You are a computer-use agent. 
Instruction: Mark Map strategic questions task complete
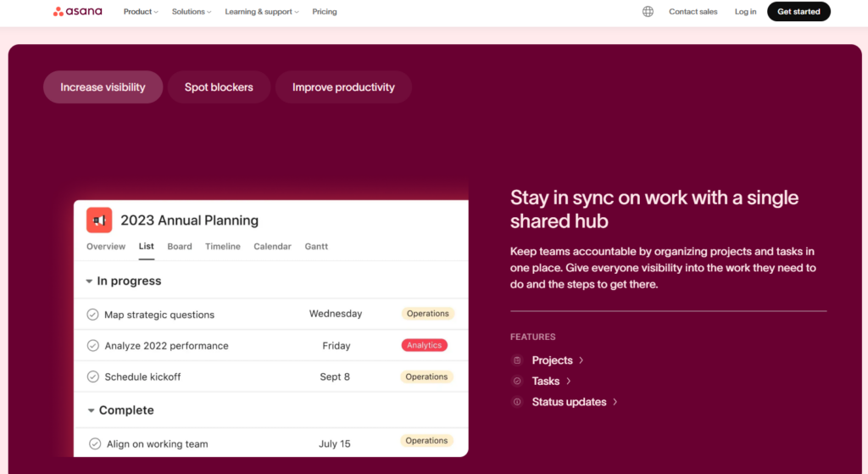(x=92, y=315)
